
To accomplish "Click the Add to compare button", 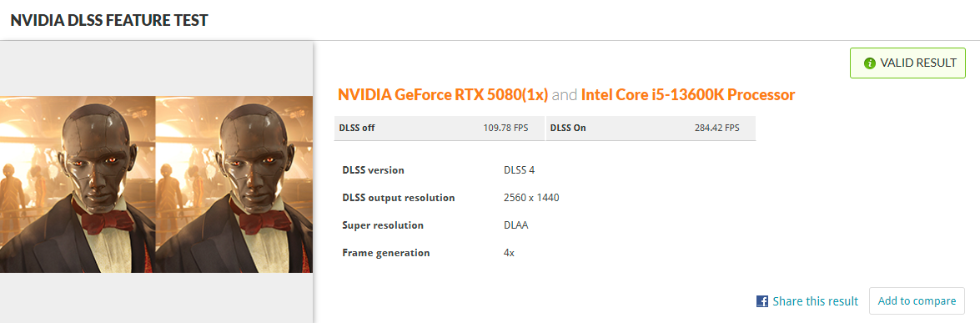I will (x=917, y=301).
